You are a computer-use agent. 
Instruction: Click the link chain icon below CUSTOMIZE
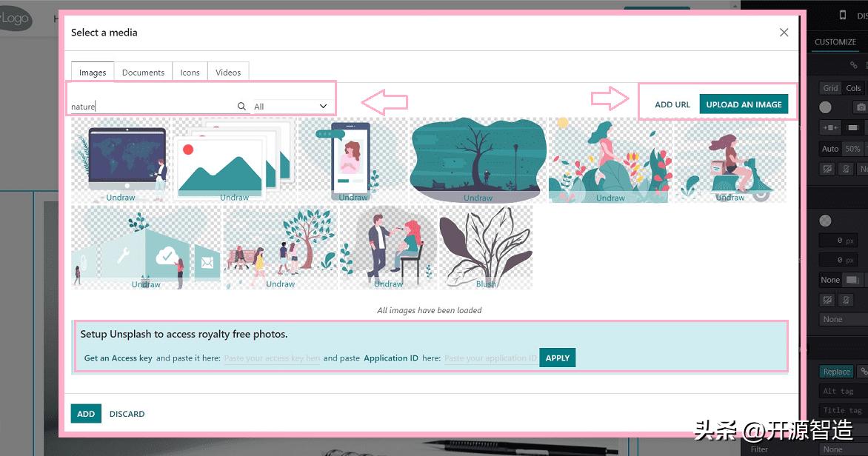pyautogui.click(x=853, y=65)
